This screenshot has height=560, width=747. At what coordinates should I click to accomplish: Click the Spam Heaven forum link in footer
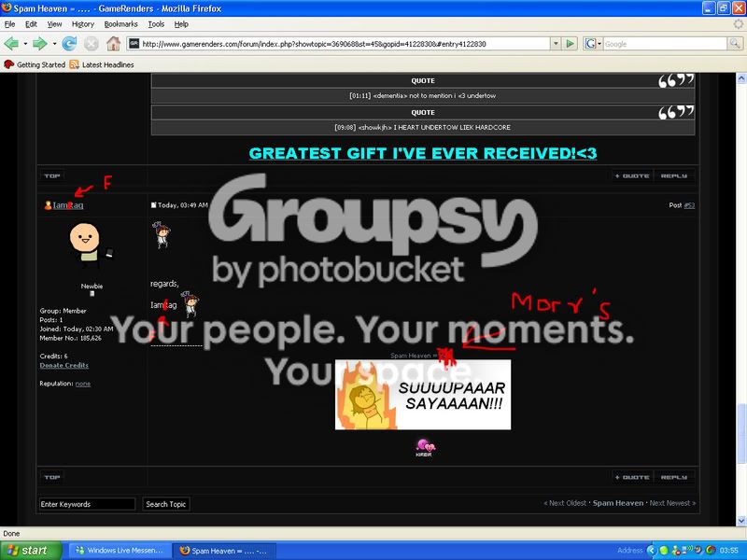click(618, 503)
